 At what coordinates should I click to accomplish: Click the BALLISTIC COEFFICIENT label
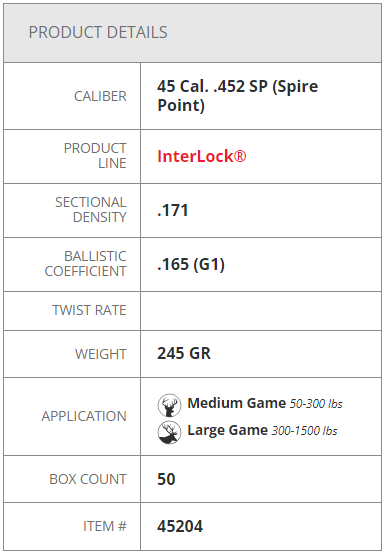point(85,264)
